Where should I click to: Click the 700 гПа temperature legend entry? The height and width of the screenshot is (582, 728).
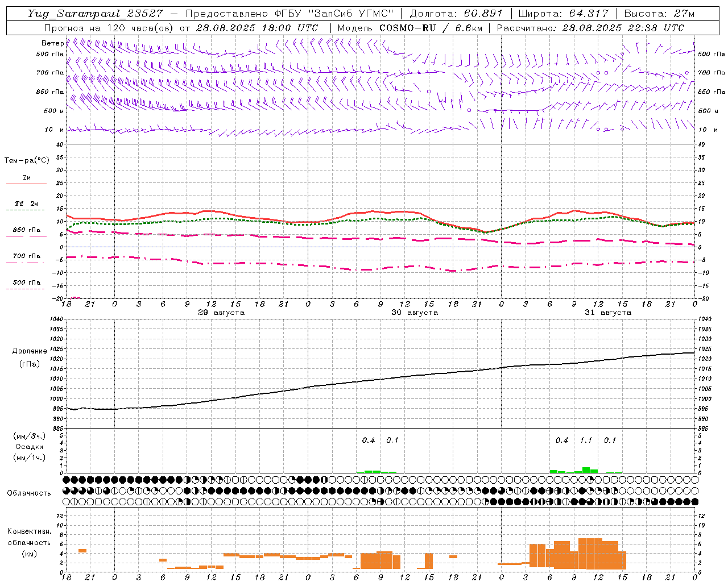coord(26,256)
